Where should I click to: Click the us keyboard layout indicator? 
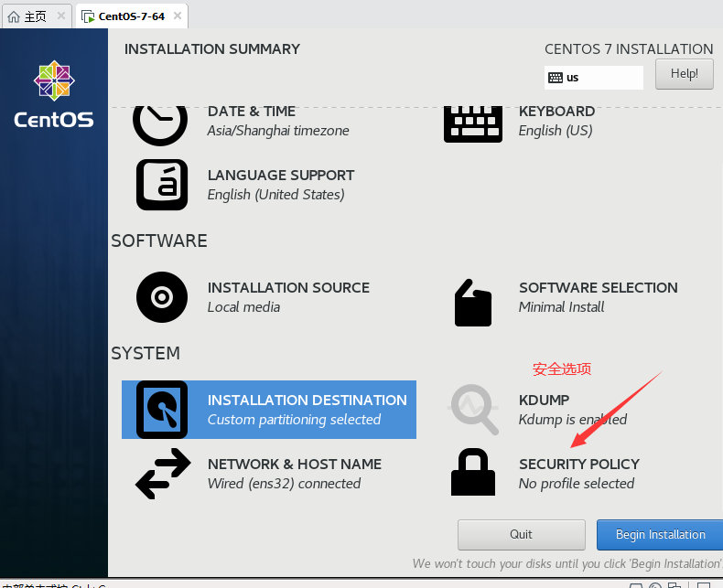click(593, 78)
